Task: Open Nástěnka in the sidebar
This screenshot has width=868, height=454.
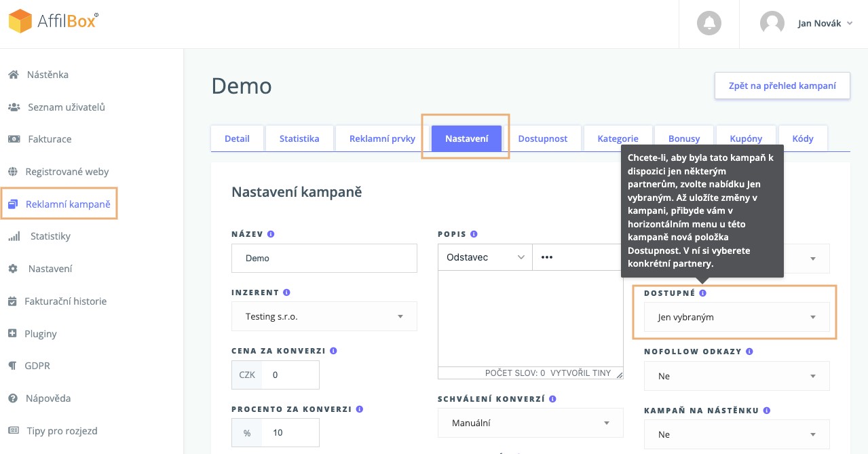Action: 48,75
